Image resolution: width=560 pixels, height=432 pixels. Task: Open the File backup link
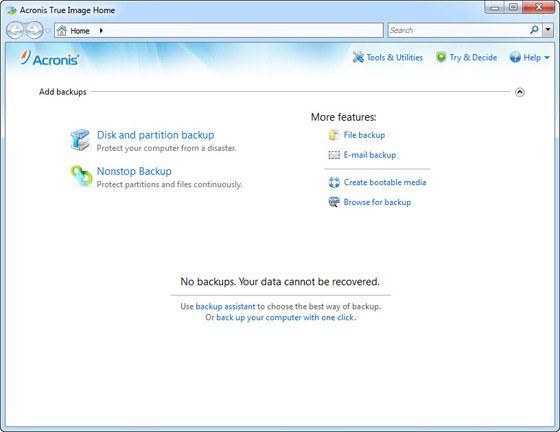[x=364, y=135]
